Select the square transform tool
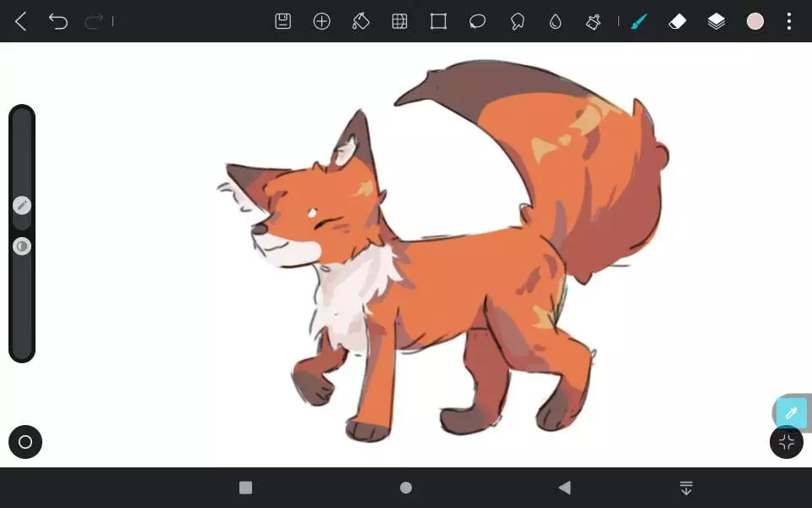 click(x=438, y=22)
